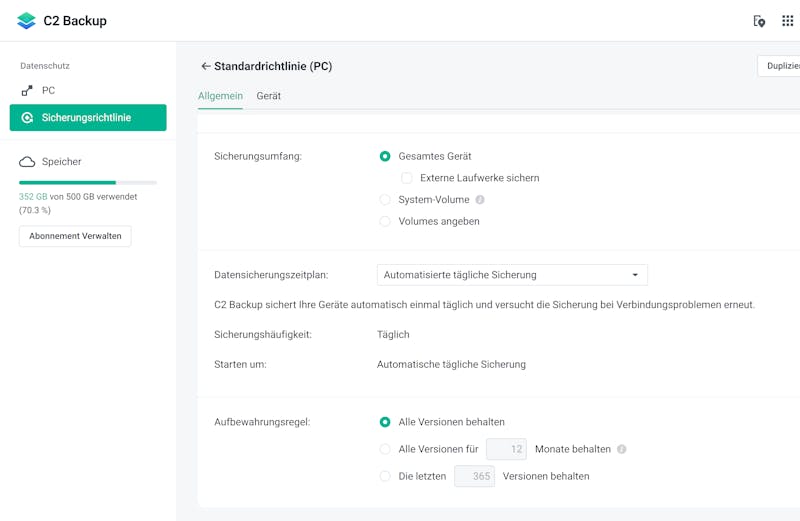The height and width of the screenshot is (521, 800).
Task: Go back using the arrow beside Standardrichtlinie
Action: 206,66
